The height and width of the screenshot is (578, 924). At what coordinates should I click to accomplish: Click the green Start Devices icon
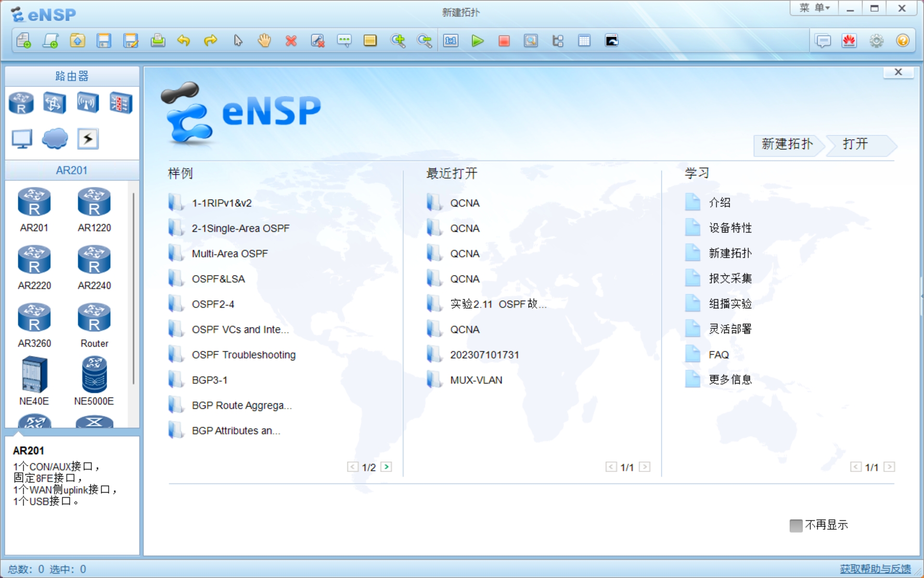(477, 41)
